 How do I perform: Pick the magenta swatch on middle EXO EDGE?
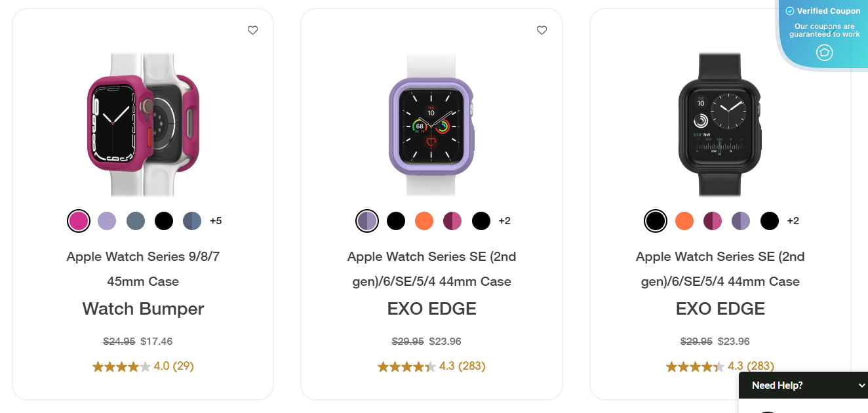[452, 221]
